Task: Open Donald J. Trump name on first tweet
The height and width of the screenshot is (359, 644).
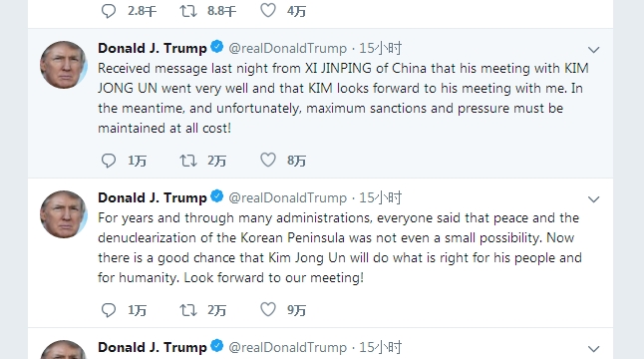Action: click(153, 49)
